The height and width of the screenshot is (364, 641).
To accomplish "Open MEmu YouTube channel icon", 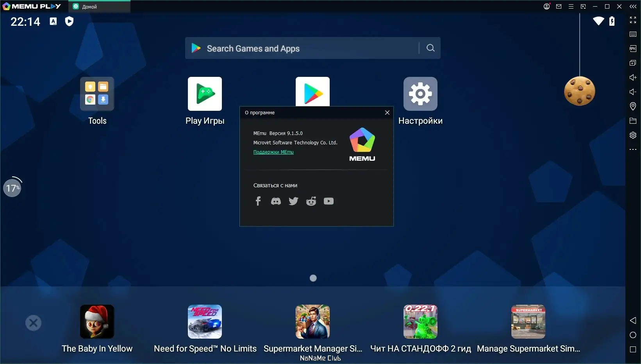I will pyautogui.click(x=329, y=201).
